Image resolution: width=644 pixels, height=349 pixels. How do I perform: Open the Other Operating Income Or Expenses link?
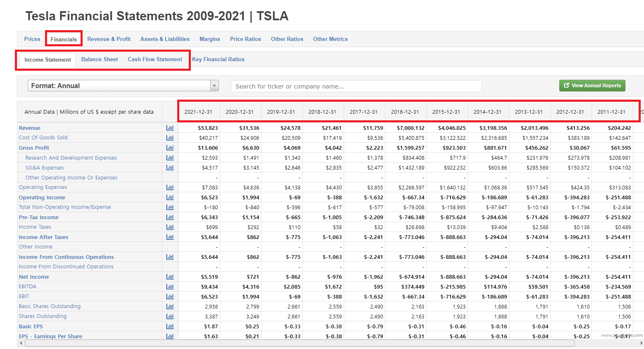point(71,177)
